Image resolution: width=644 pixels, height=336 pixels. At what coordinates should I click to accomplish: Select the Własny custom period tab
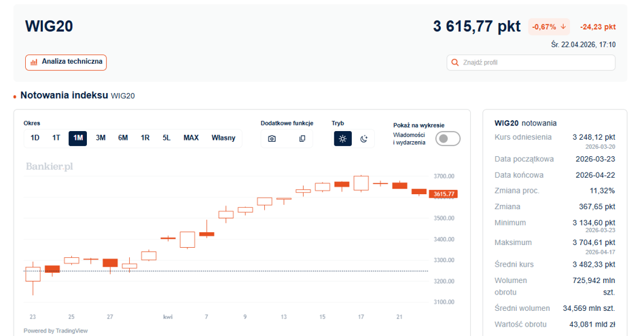[223, 138]
